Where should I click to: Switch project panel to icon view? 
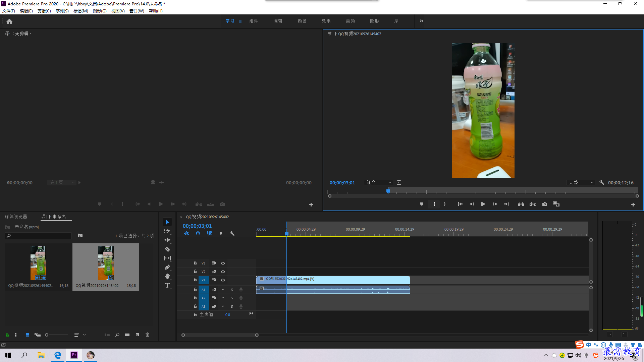(x=28, y=335)
